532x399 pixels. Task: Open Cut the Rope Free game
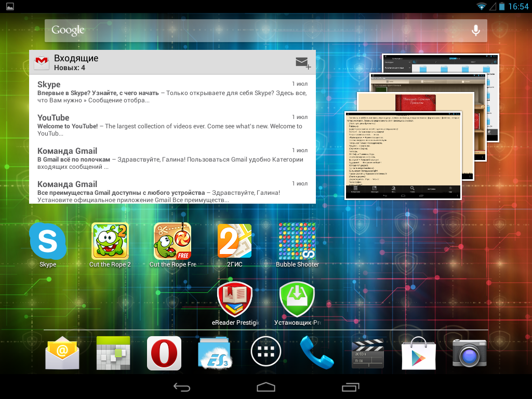[x=172, y=242]
